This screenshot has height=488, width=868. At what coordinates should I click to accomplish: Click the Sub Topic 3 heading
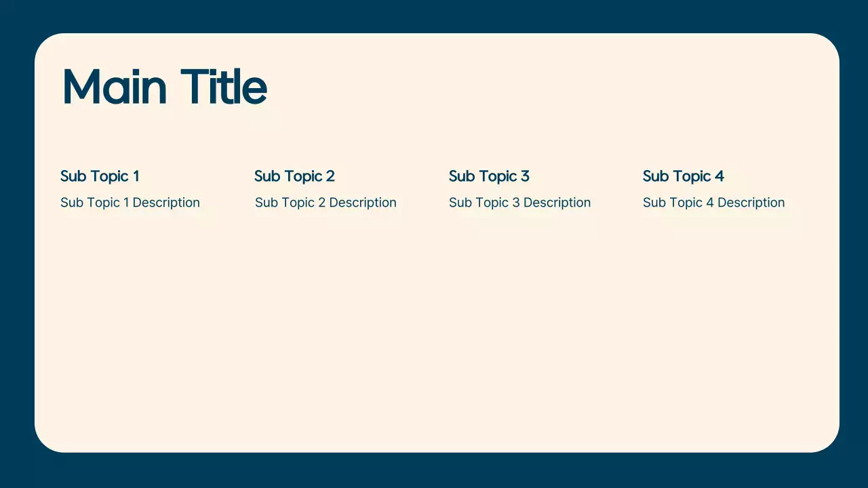pyautogui.click(x=489, y=176)
